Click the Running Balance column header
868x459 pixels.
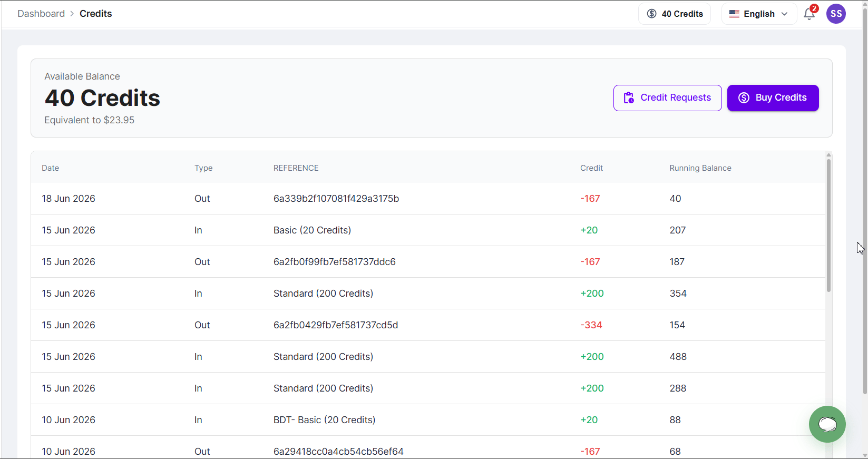(x=700, y=168)
